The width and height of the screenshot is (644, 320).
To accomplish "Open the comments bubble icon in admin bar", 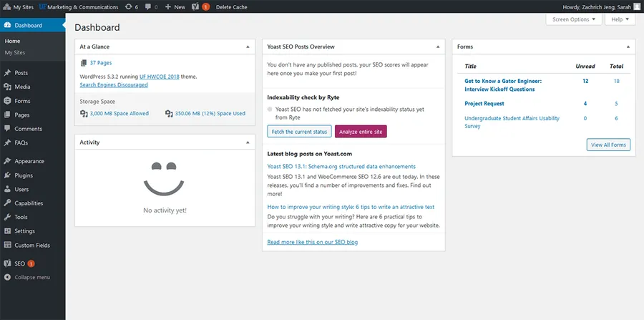I will coord(148,7).
